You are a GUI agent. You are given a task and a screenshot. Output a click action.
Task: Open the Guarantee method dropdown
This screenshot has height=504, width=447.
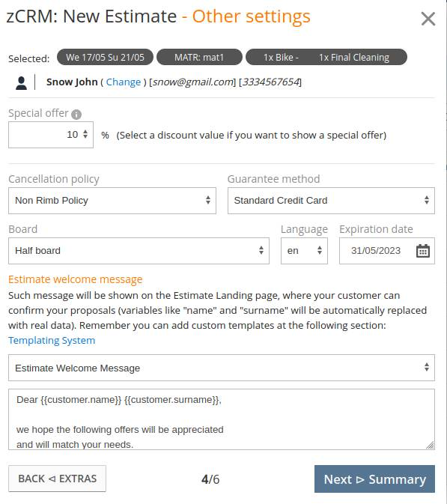pyautogui.click(x=331, y=201)
